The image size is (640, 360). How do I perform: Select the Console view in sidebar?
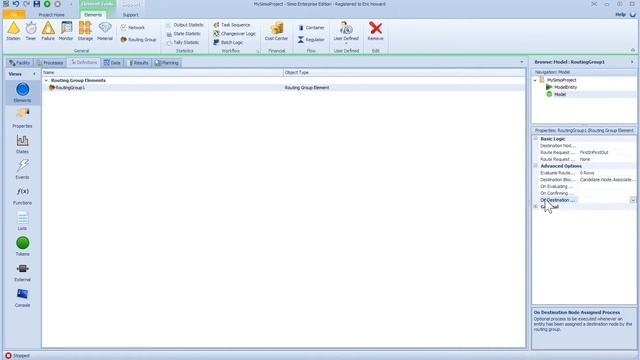tap(22, 298)
